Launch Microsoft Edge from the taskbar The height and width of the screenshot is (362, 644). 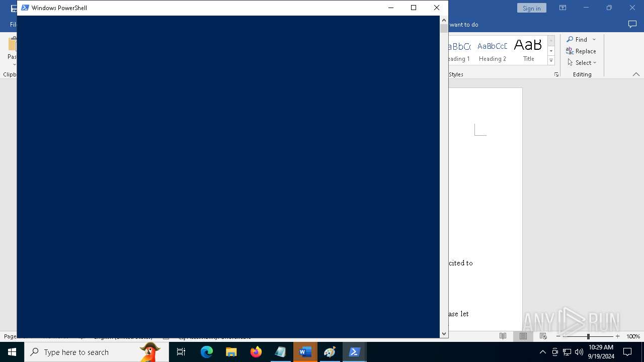(x=207, y=352)
